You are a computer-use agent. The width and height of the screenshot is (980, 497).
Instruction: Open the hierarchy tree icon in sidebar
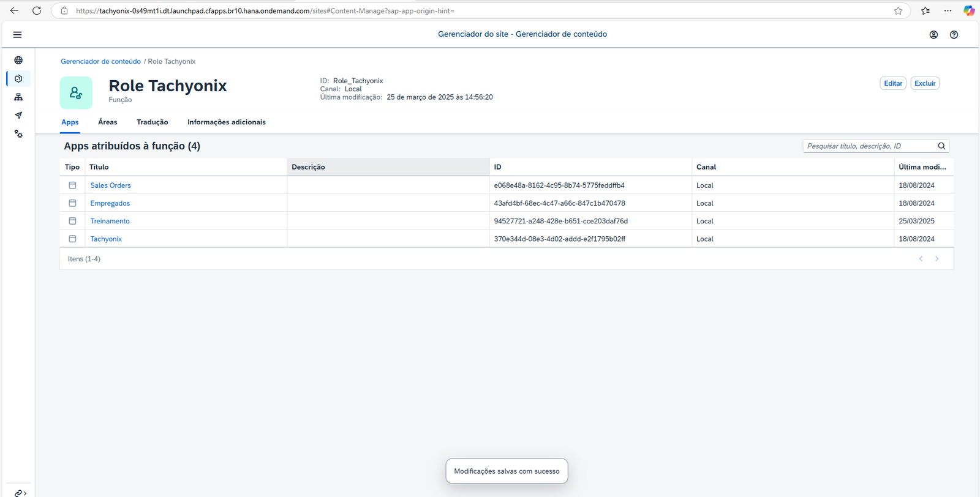click(x=18, y=97)
